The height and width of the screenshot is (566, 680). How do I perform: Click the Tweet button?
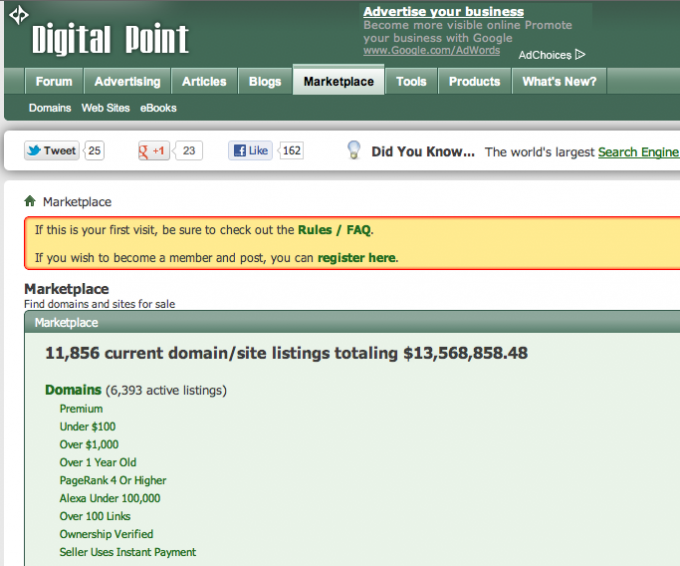pyautogui.click(x=52, y=150)
